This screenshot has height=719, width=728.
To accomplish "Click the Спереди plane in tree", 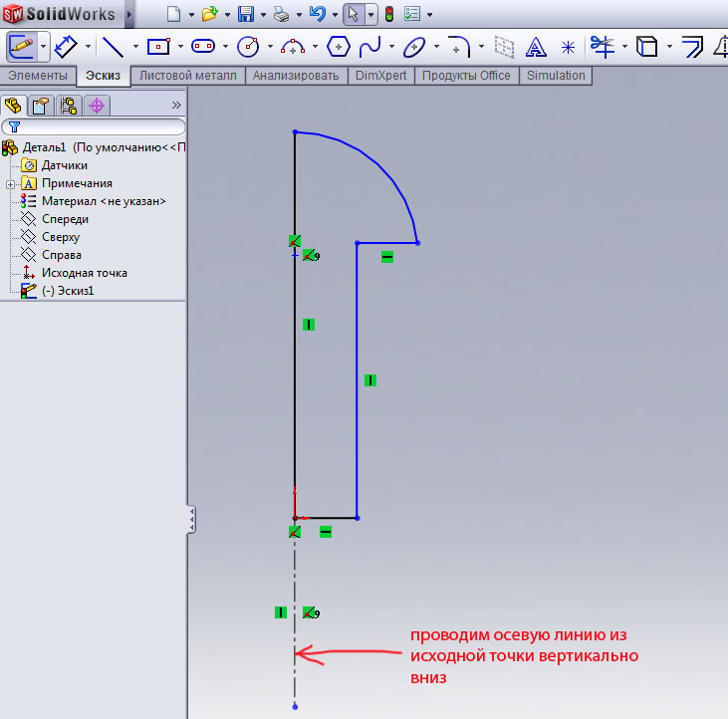I will (65, 219).
